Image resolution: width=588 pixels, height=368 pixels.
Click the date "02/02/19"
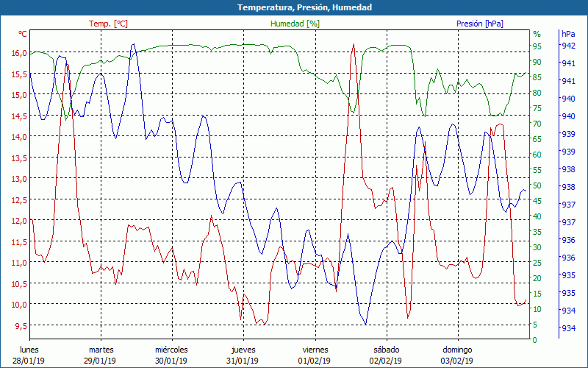coord(385,361)
